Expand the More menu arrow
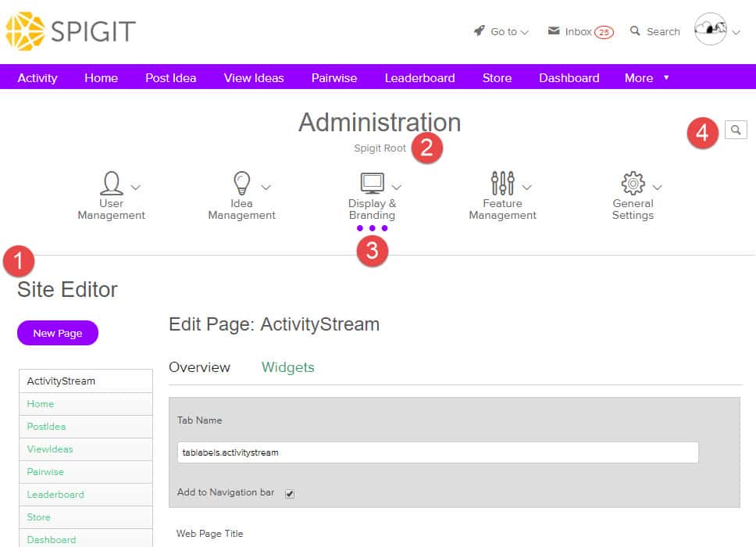756x547 pixels. point(666,77)
